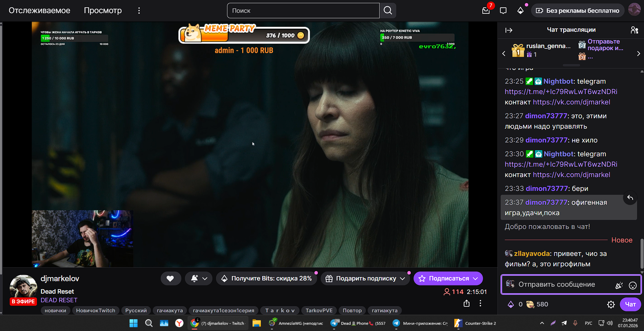Expand the Подписаться dropdown arrow
The width and height of the screenshot is (644, 331).
[476, 278]
